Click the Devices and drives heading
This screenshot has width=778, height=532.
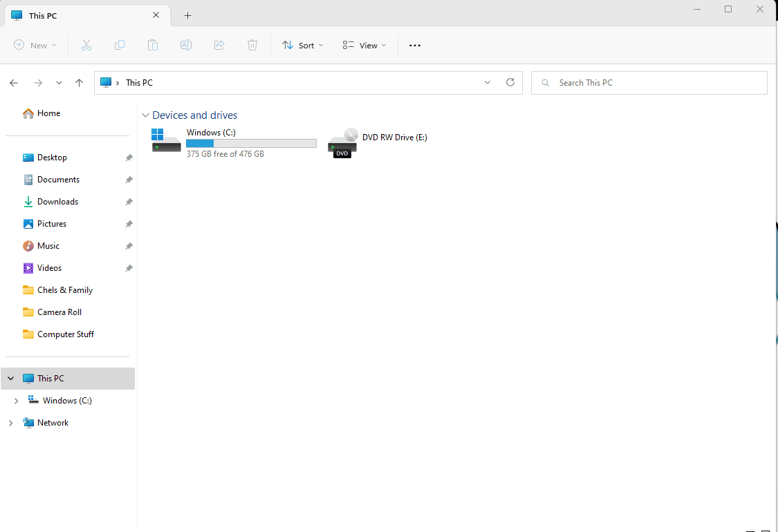(194, 115)
